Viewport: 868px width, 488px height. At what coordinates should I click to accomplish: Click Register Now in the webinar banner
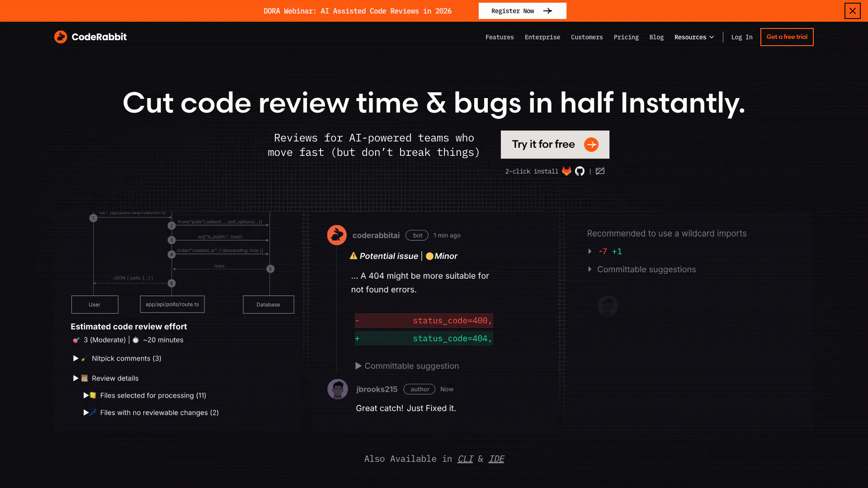click(x=522, y=10)
